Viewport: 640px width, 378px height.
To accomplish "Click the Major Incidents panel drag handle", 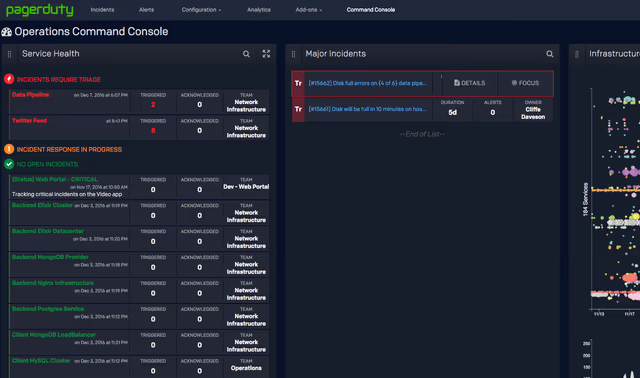I will point(293,54).
